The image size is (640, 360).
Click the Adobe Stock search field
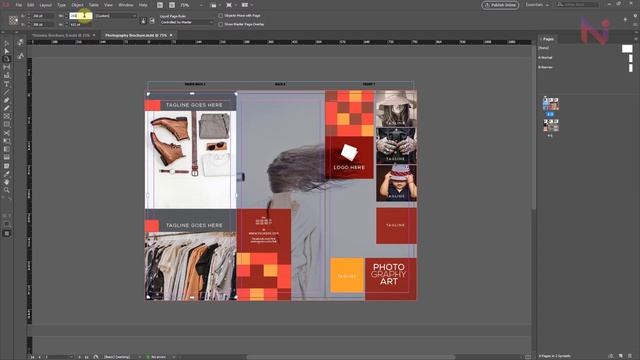[x=578, y=4]
